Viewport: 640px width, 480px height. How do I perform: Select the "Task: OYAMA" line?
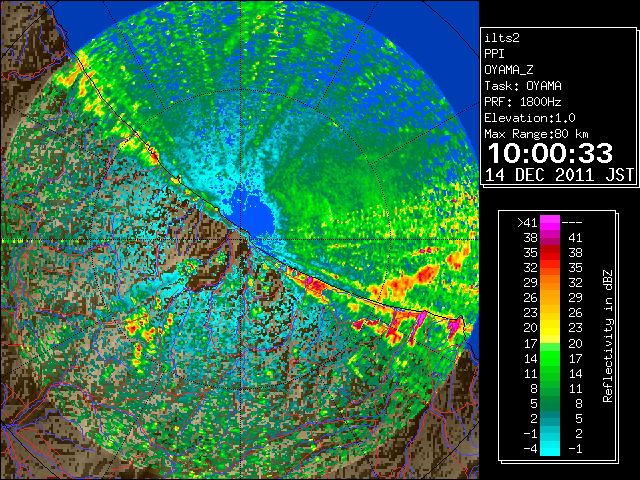click(523, 86)
